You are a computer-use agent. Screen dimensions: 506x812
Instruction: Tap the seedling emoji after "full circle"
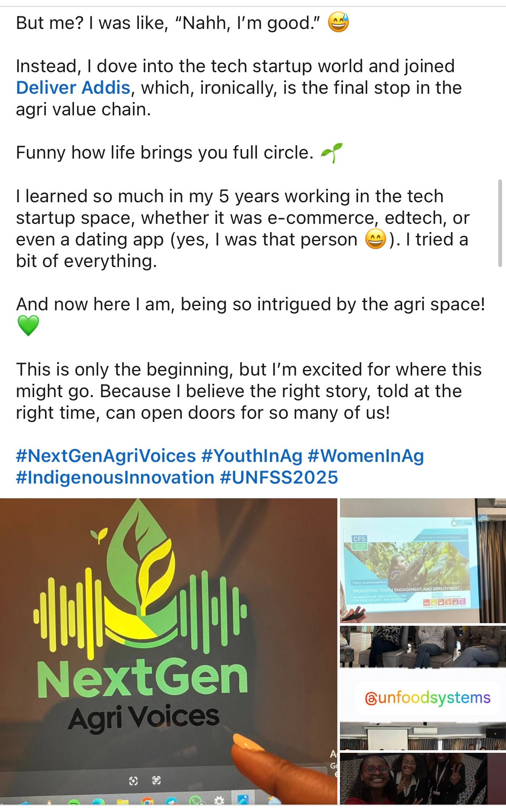(x=332, y=153)
